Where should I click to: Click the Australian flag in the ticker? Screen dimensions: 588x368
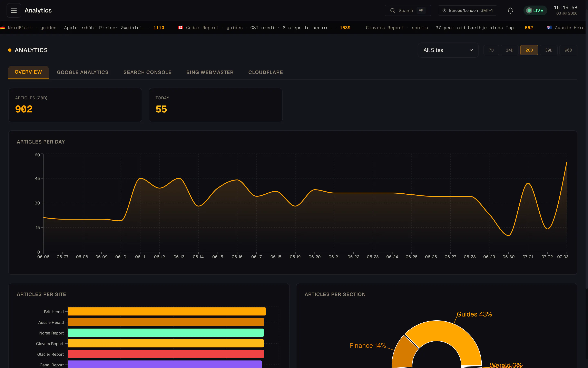point(549,28)
